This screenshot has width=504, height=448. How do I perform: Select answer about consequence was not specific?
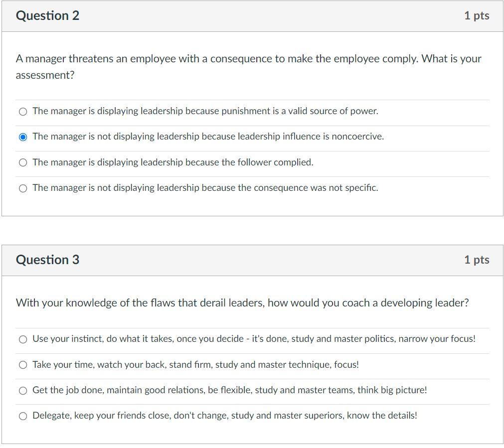pos(23,188)
